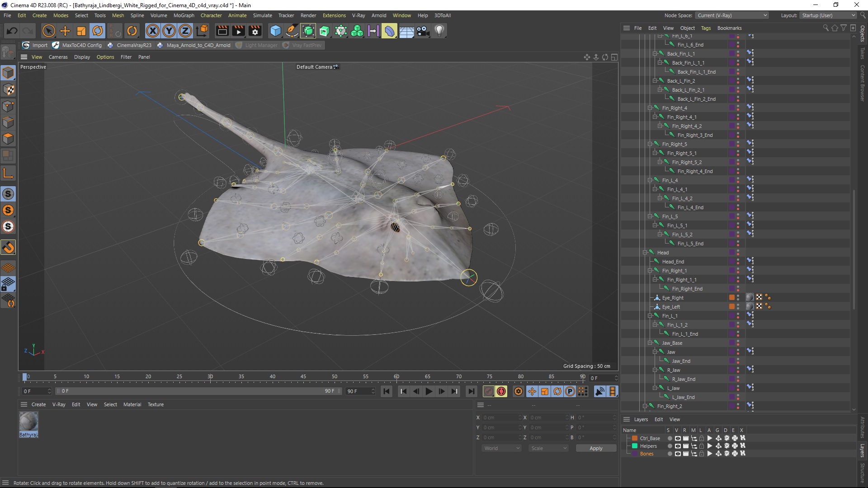Collapse the Jaw_Base joint hierarchy

(650, 343)
